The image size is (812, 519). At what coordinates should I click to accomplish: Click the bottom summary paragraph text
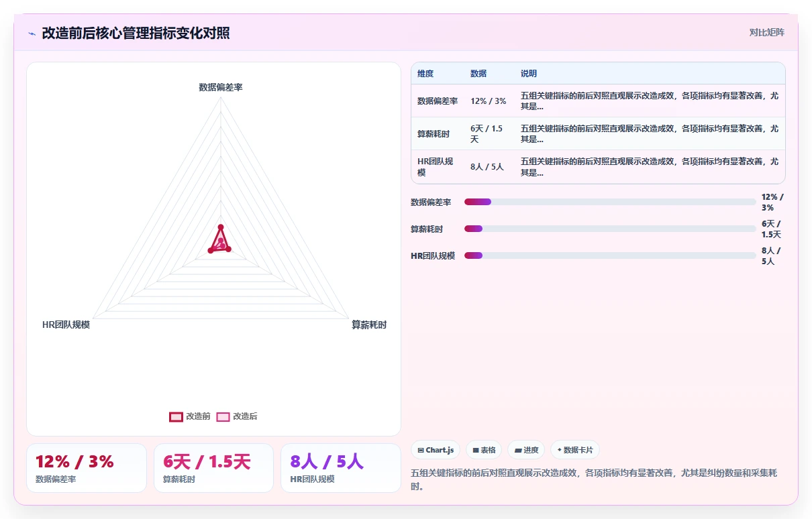click(594, 479)
